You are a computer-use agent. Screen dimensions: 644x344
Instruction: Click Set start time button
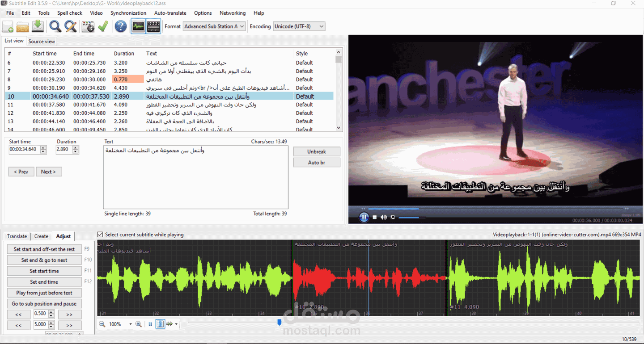pyautogui.click(x=44, y=271)
